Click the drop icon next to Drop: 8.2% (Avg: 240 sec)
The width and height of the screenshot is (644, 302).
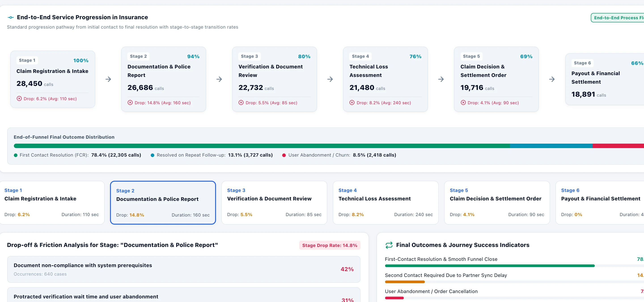click(x=352, y=102)
